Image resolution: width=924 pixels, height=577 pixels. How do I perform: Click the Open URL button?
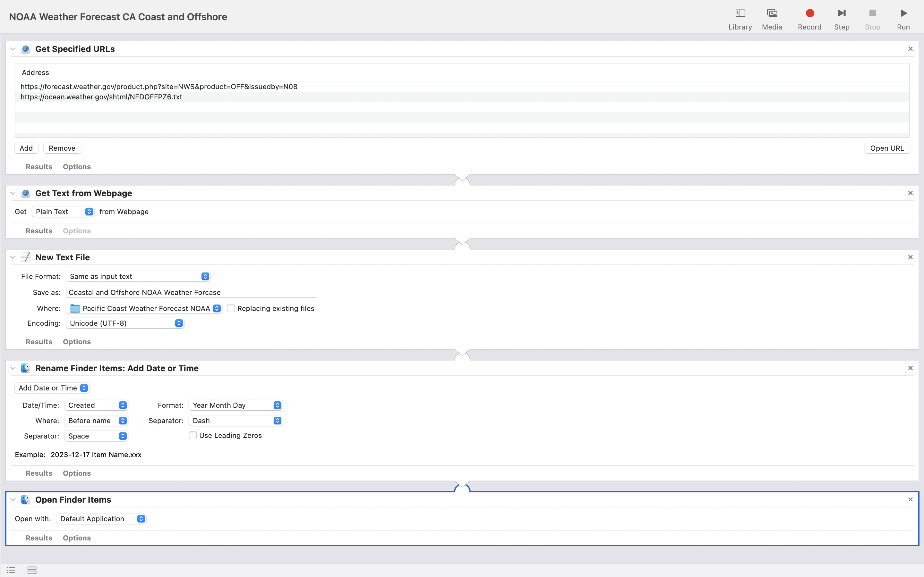(x=886, y=148)
